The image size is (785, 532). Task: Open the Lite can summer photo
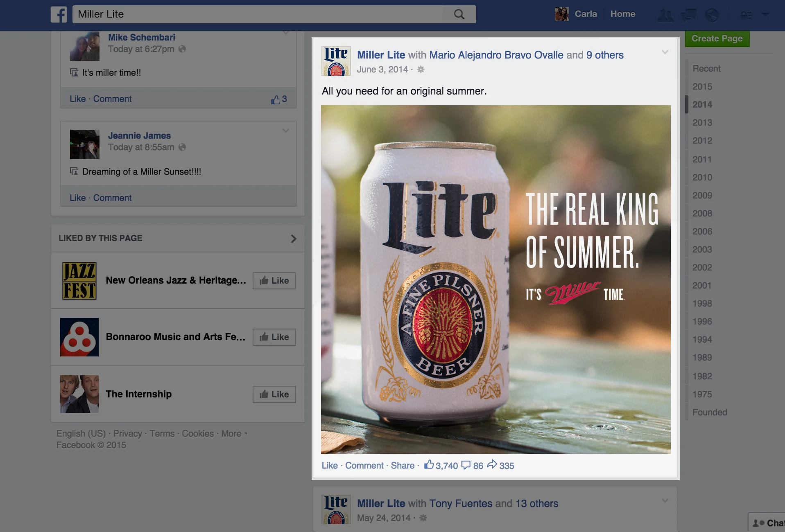click(495, 280)
